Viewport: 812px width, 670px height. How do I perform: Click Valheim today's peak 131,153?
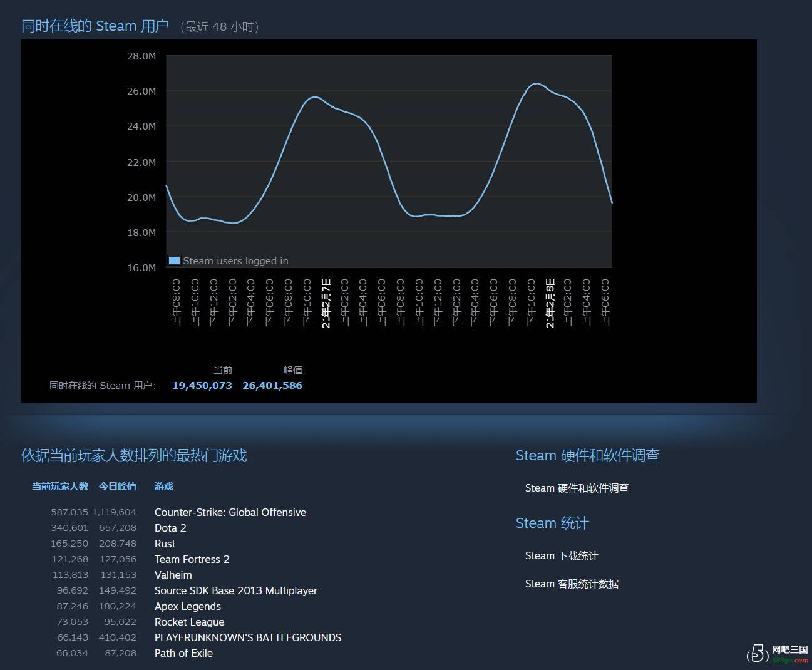coord(118,575)
